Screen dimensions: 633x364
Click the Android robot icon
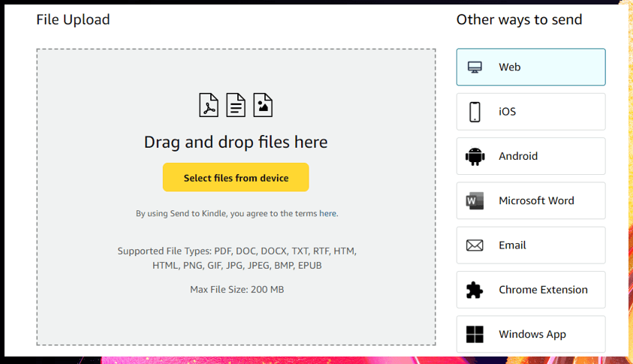coord(475,156)
